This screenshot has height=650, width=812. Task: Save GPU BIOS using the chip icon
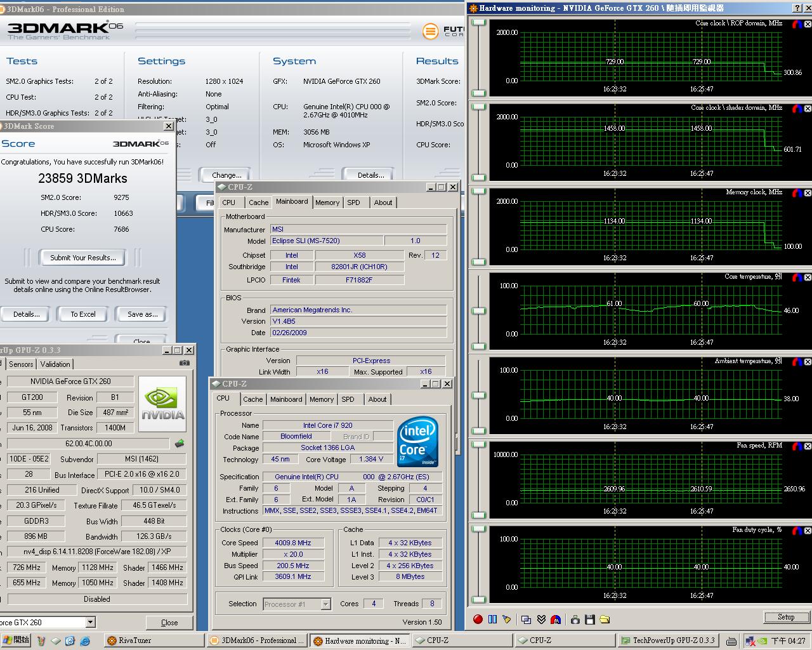point(180,443)
